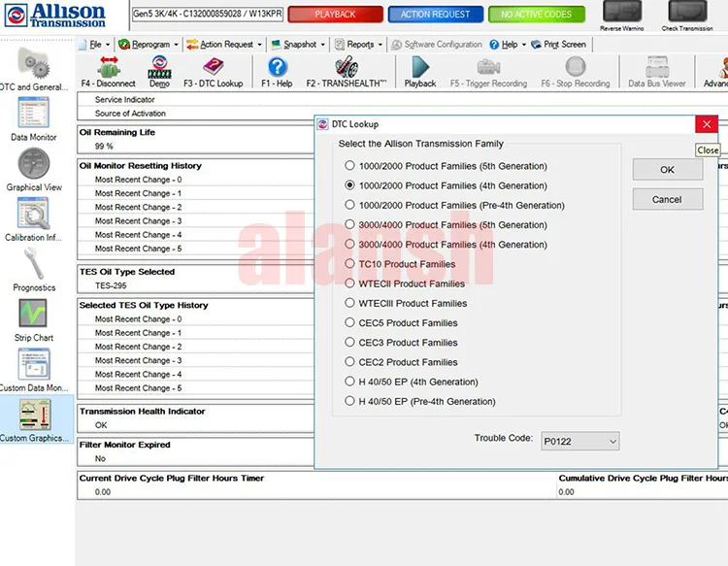Open F1 Help icon
The width and height of the screenshot is (728, 566).
click(x=278, y=67)
